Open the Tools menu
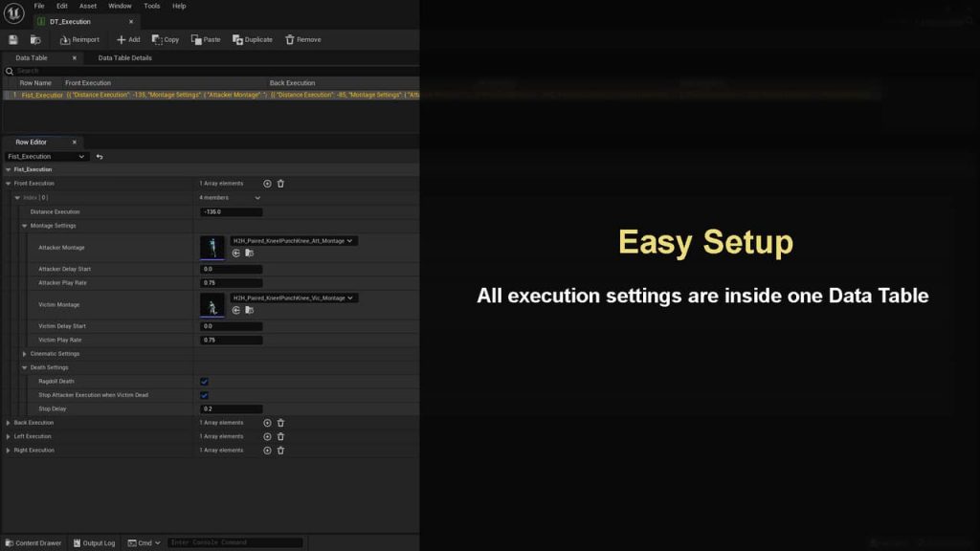 pos(152,7)
